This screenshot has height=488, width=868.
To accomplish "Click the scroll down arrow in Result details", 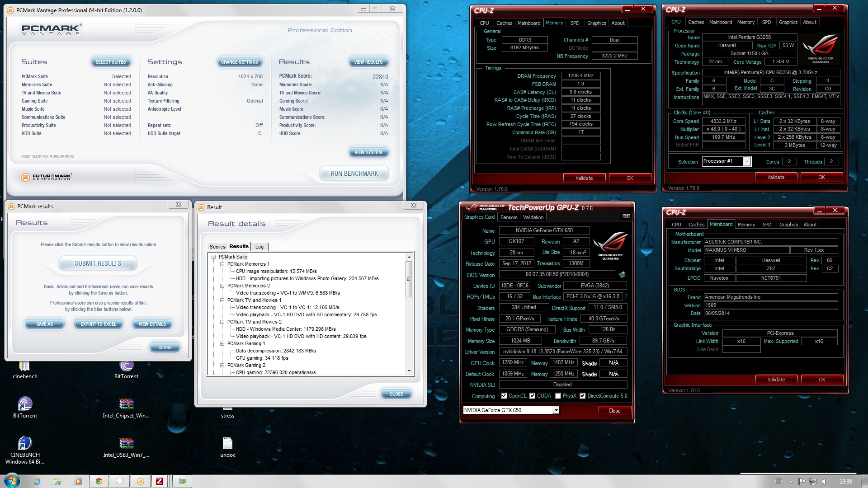I will tap(409, 371).
